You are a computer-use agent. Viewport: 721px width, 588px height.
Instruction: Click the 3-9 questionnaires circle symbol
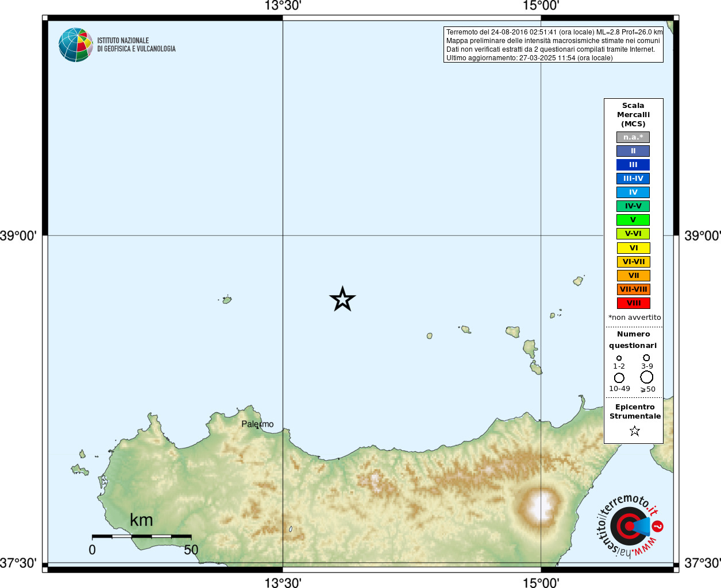pyautogui.click(x=646, y=357)
